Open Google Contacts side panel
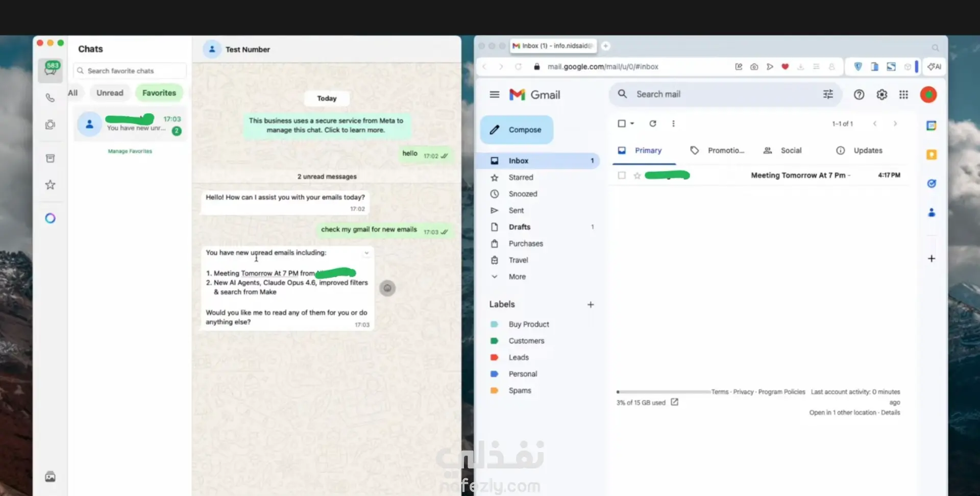Viewport: 980px width, 496px height. pos(932,213)
